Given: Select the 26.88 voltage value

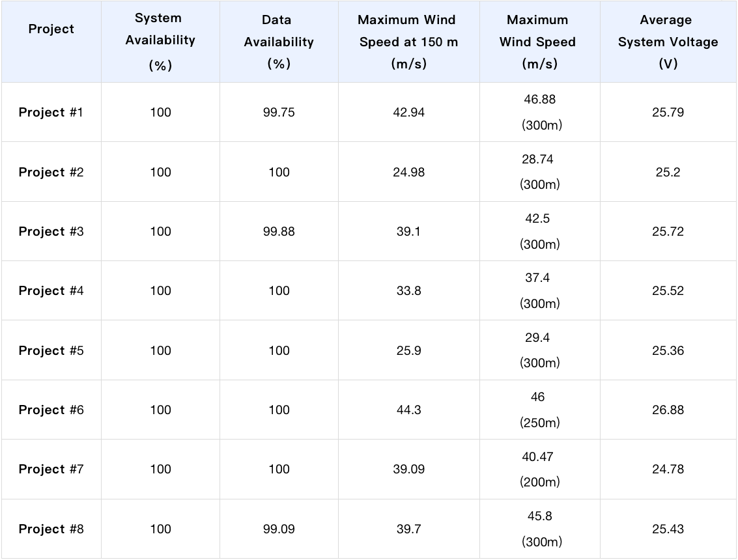Looking at the screenshot, I should pyautogui.click(x=668, y=410).
